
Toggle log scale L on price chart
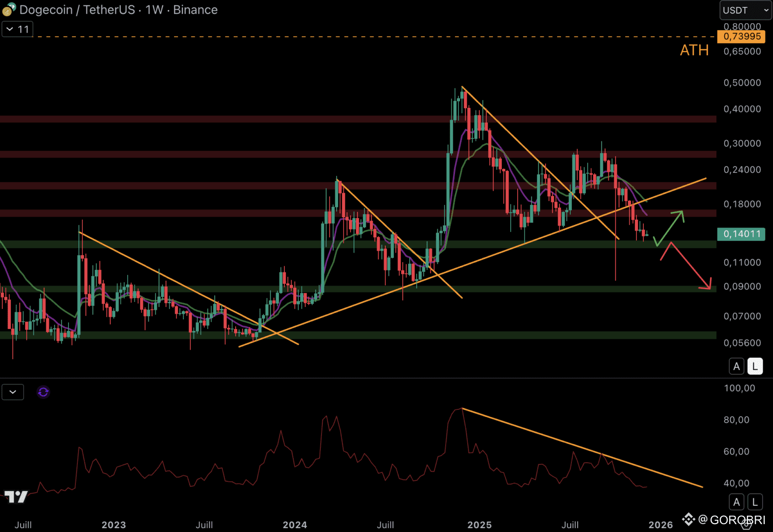[x=755, y=366]
